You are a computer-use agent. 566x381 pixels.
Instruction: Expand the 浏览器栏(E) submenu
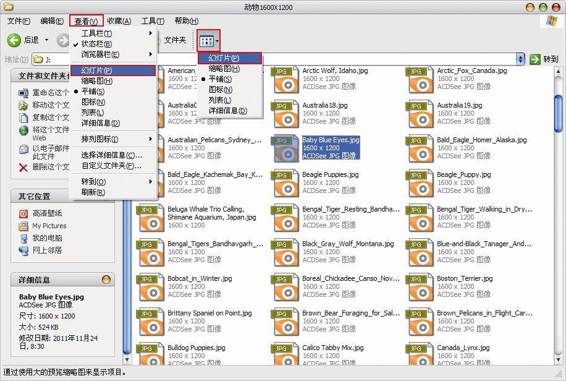(113, 55)
